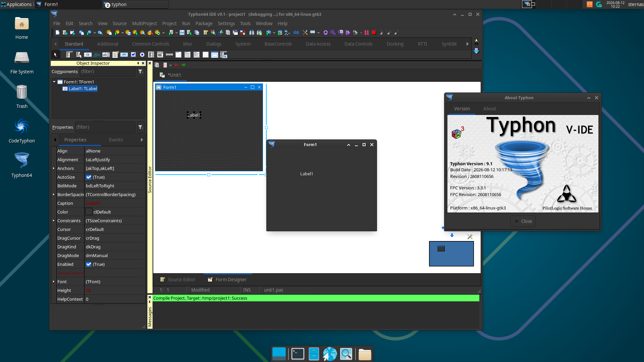Viewport: 644px width, 362px height.
Task: Open the MultiProject menu
Action: click(144, 23)
